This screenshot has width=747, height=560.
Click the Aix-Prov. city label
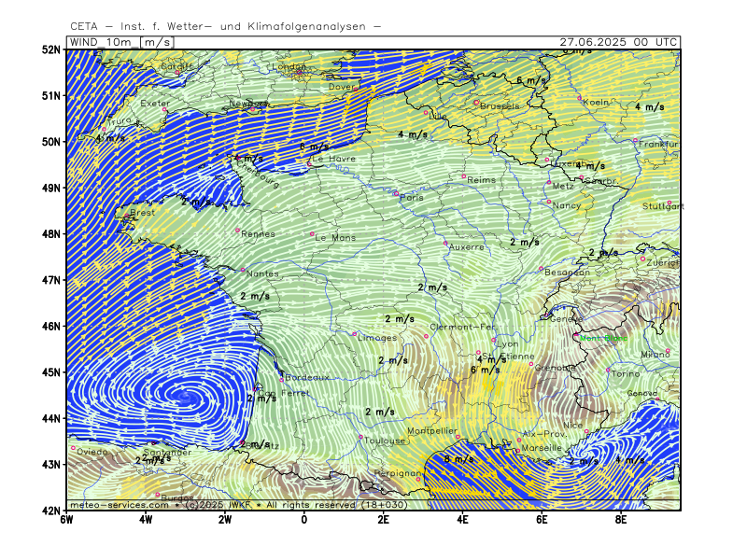pos(544,434)
